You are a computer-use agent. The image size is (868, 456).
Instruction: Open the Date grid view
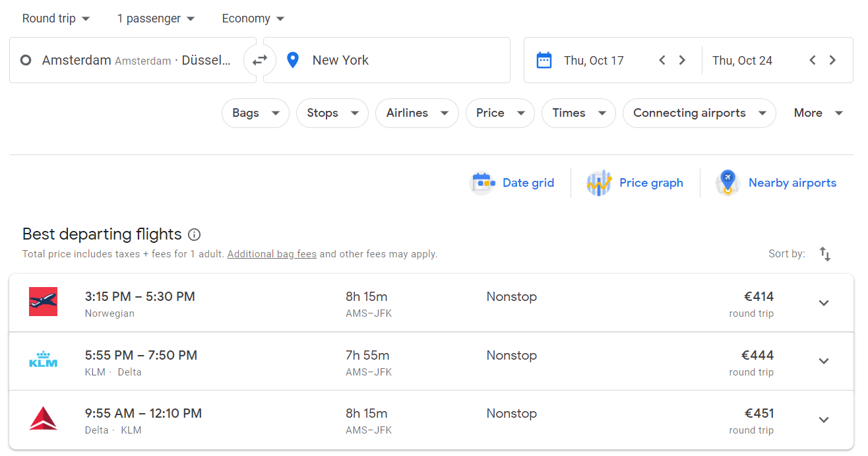coord(513,183)
